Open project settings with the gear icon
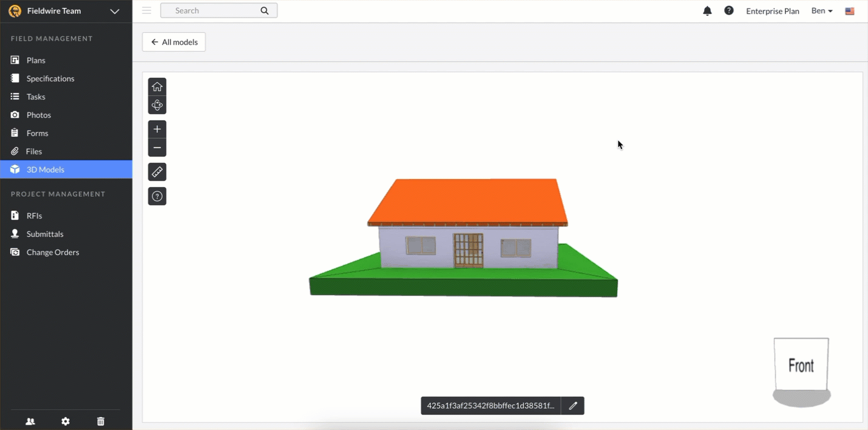Image resolution: width=868 pixels, height=430 pixels. pos(65,421)
